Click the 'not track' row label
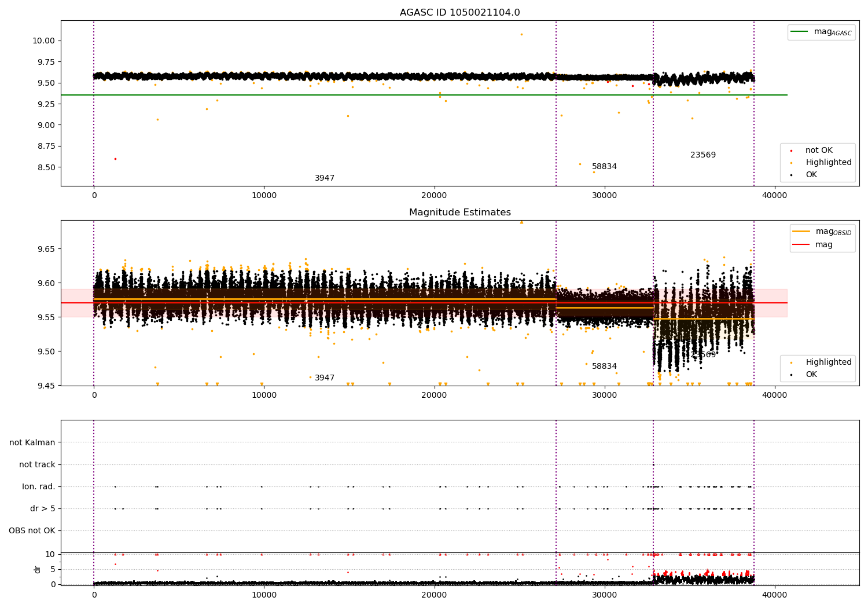Image resolution: width=868 pixels, height=608 pixels. click(37, 465)
